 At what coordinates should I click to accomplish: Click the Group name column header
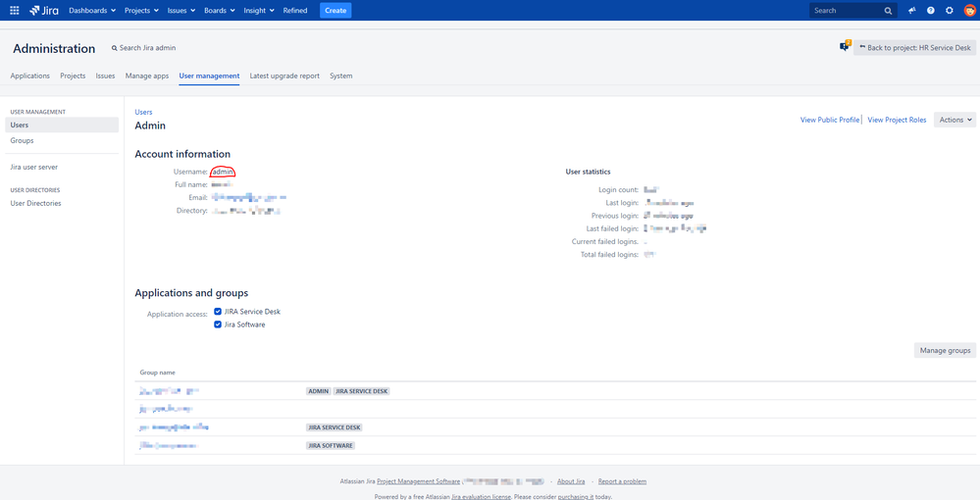tap(158, 373)
